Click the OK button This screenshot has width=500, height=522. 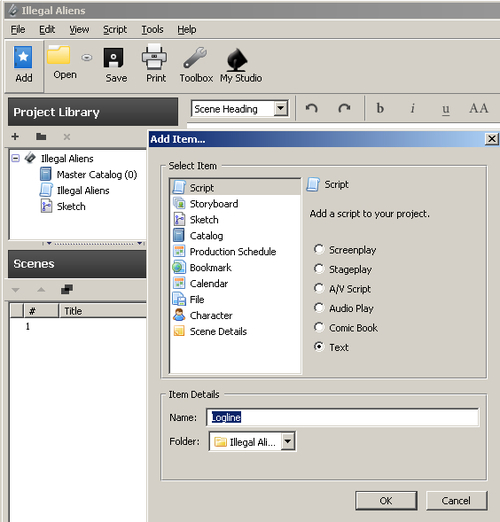386,500
